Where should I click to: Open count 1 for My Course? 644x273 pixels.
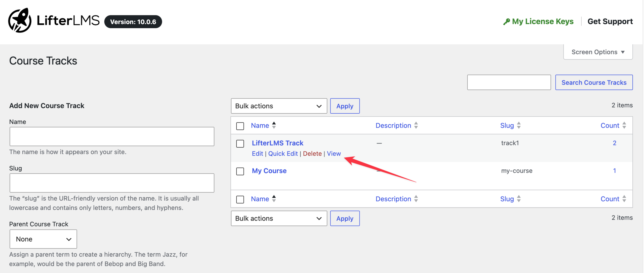pyautogui.click(x=614, y=171)
